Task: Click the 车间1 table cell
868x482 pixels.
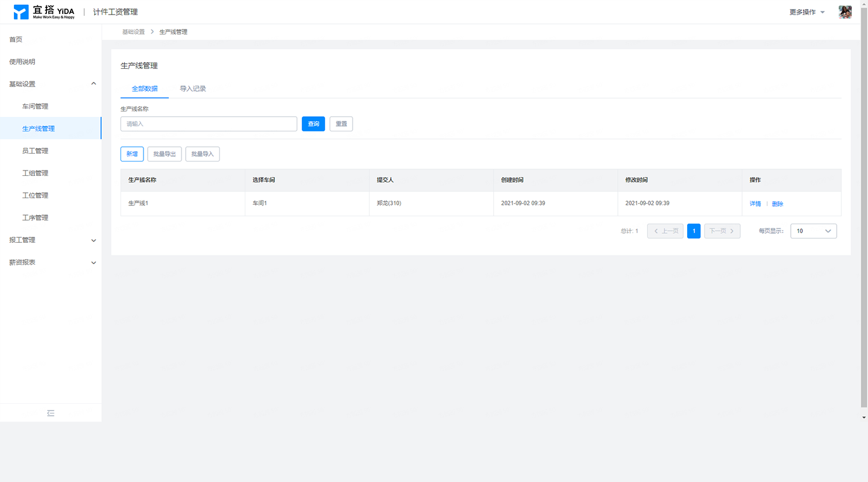Action: pos(307,204)
